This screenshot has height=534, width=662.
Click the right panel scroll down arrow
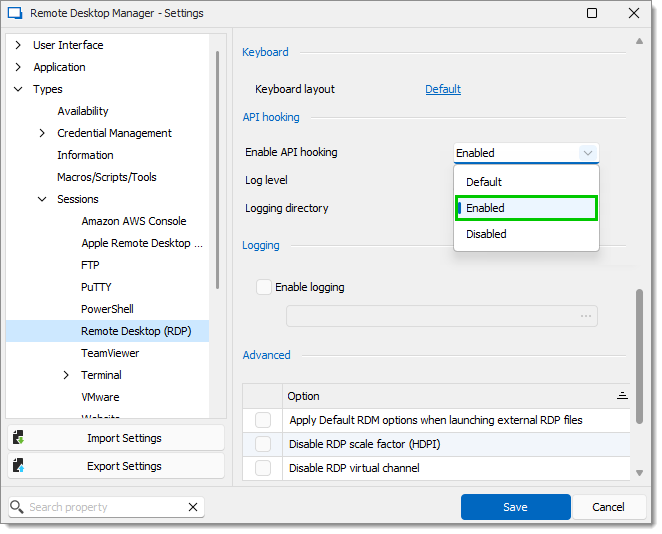pyautogui.click(x=639, y=473)
